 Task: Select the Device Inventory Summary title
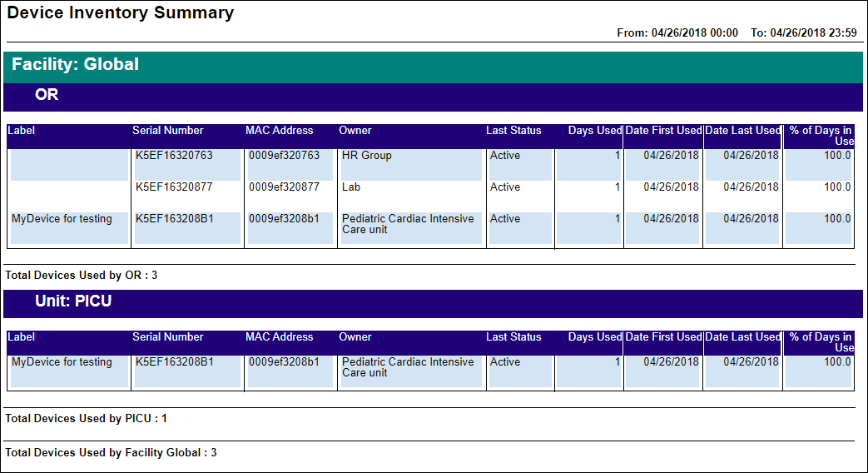pos(120,12)
